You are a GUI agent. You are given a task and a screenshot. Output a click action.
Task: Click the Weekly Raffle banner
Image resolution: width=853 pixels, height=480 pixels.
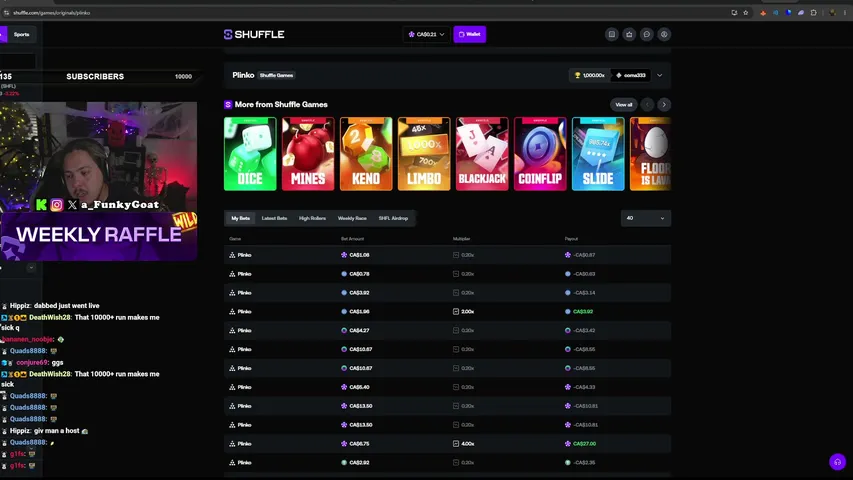[x=98, y=236]
